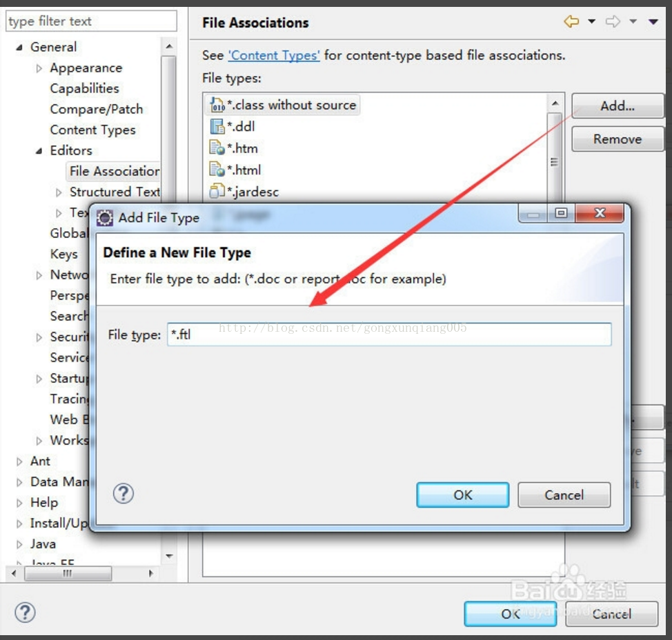Click the File type text input field
Image resolution: width=672 pixels, height=640 pixels.
(389, 335)
